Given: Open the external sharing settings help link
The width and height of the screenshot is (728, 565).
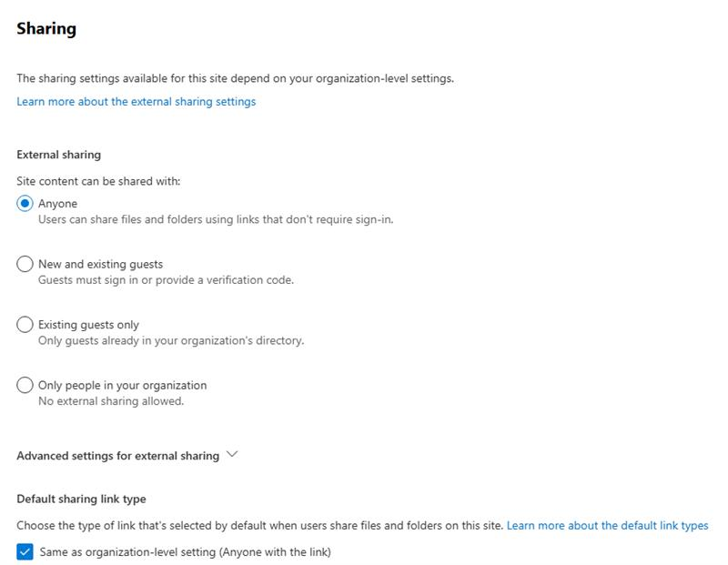Looking at the screenshot, I should point(136,102).
